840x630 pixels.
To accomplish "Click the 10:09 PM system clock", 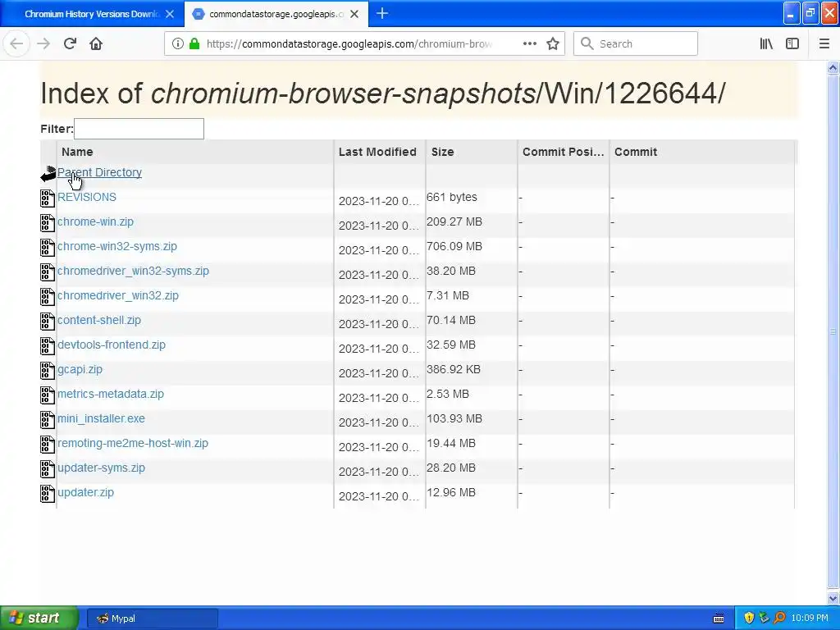I will coord(810,619).
